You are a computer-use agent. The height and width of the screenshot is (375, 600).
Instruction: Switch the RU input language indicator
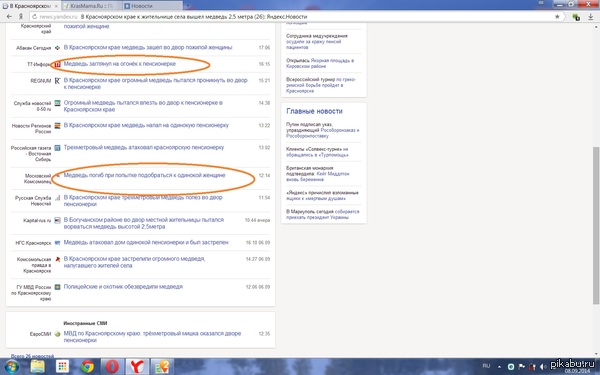(486, 366)
